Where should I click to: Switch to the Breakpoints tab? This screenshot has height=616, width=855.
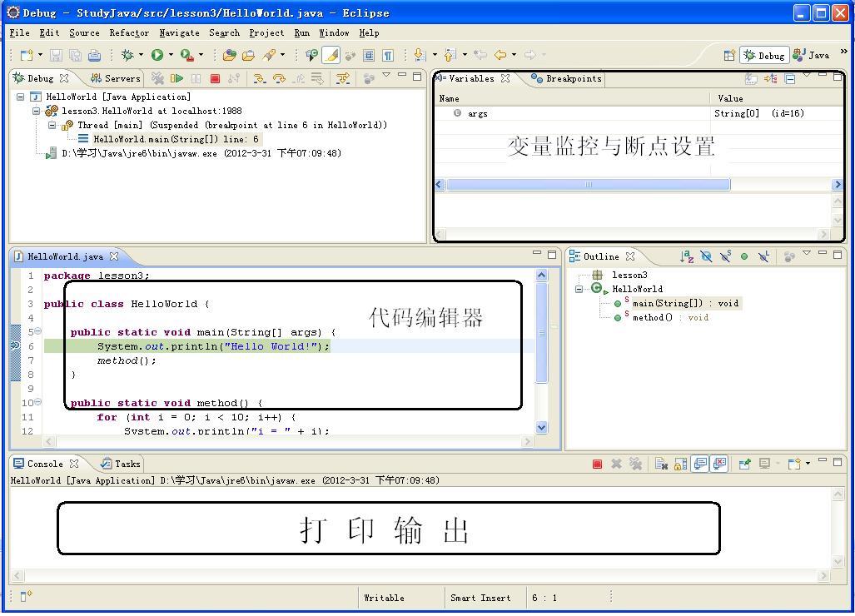click(567, 78)
